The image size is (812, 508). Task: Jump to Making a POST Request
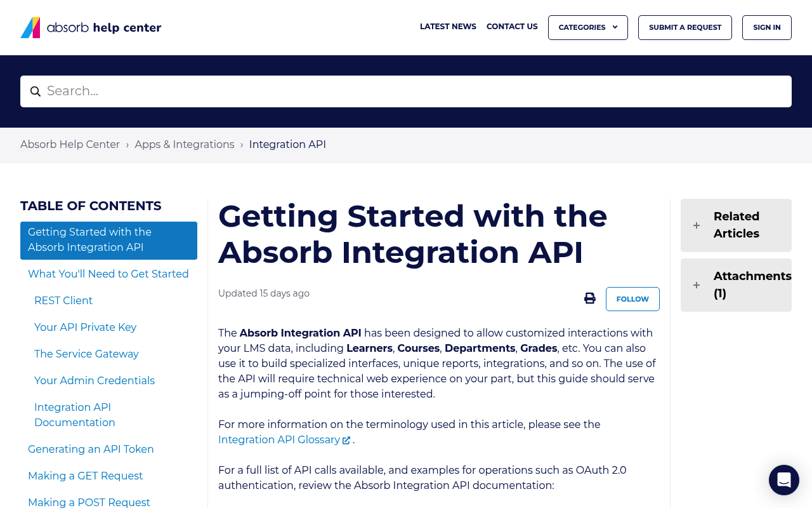[89, 502]
